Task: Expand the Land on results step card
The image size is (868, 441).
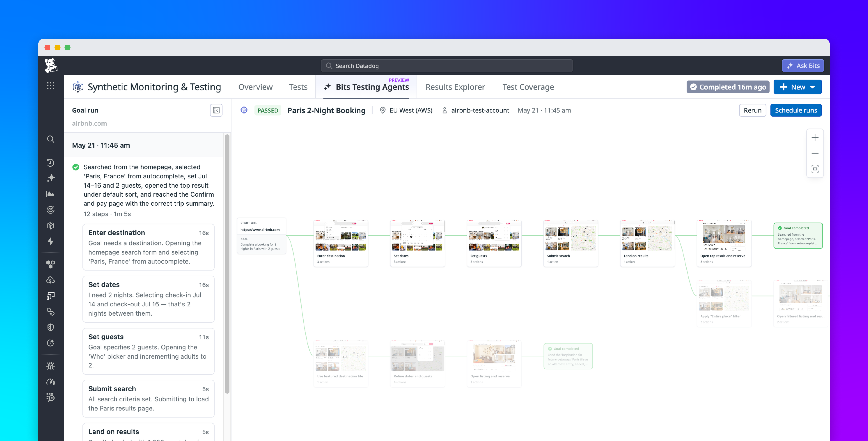Action: click(x=149, y=432)
